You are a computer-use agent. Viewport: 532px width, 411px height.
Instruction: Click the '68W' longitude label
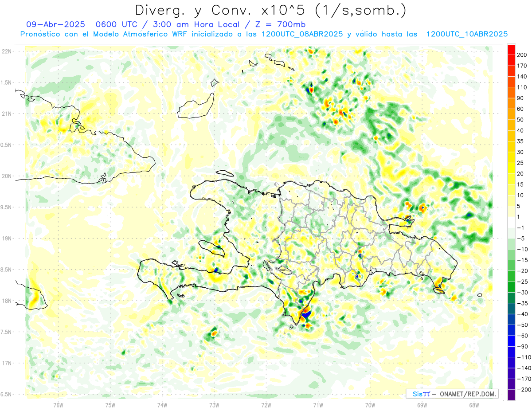[474, 405]
